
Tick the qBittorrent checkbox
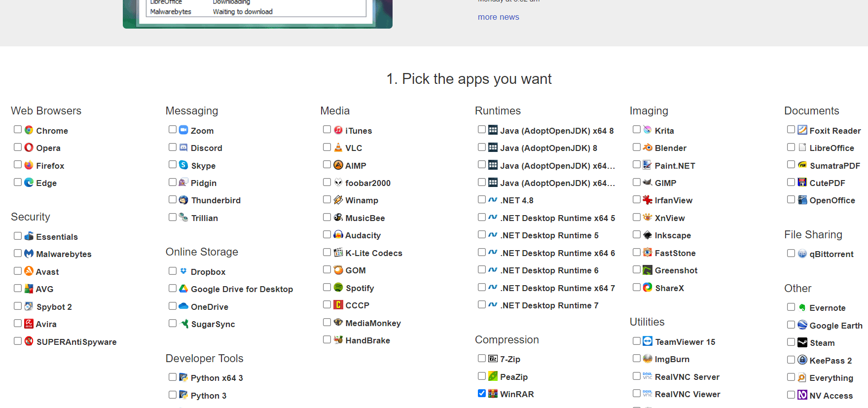[x=791, y=253]
